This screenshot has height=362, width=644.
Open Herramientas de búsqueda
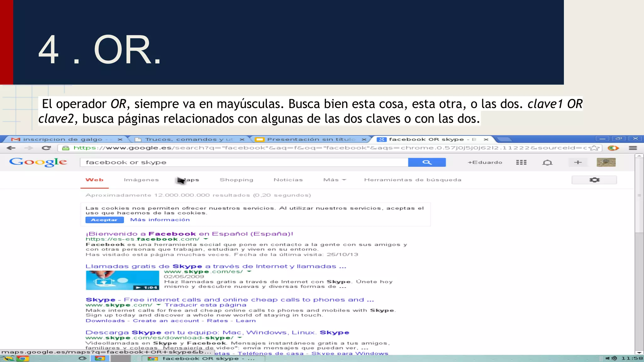click(413, 180)
